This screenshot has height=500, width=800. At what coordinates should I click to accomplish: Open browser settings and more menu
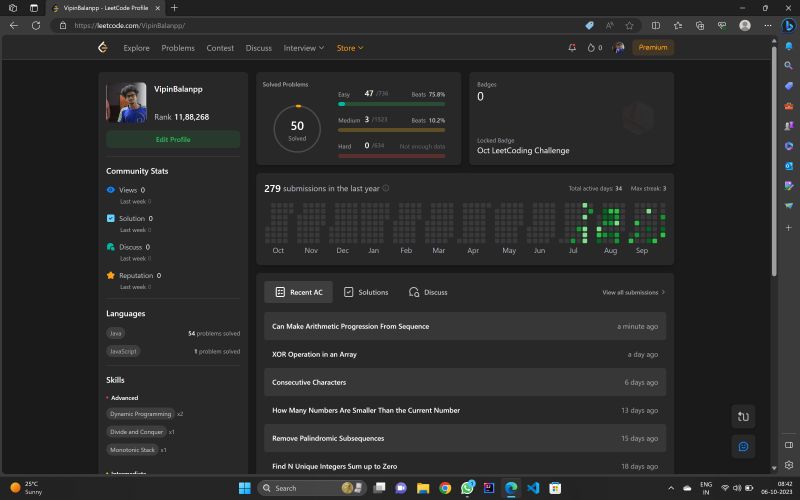pyautogui.click(x=767, y=25)
